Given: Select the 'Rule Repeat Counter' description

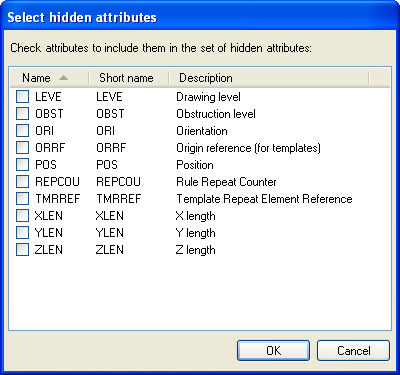Looking at the screenshot, I should (226, 182).
